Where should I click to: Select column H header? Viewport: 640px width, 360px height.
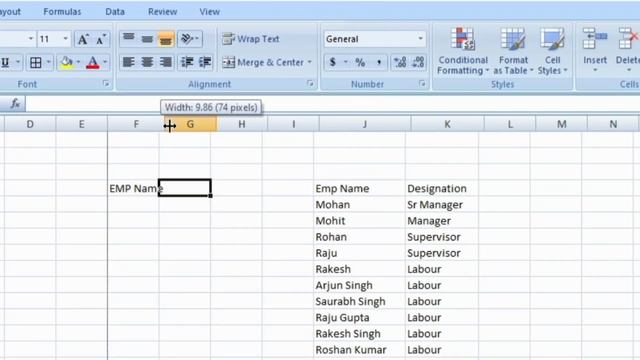pos(242,124)
